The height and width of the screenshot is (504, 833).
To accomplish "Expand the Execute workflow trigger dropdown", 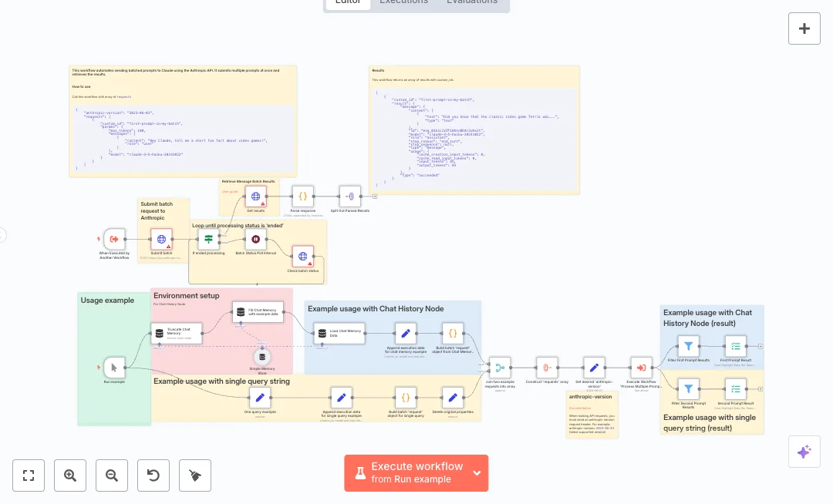I will click(477, 473).
